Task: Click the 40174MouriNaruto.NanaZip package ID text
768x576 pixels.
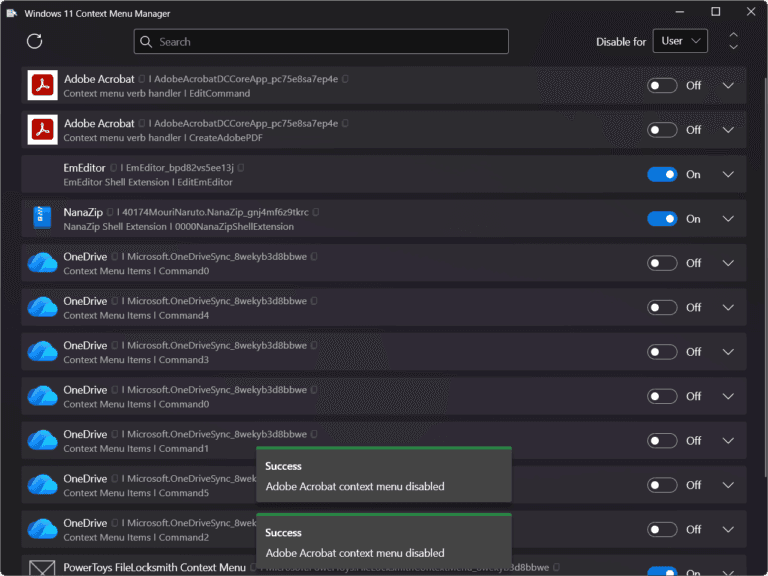Action: click(216, 212)
